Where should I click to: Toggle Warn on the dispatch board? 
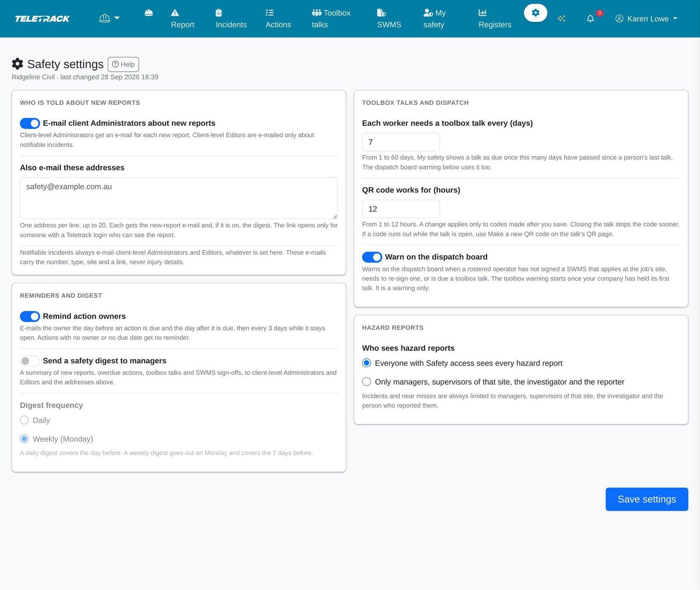372,257
